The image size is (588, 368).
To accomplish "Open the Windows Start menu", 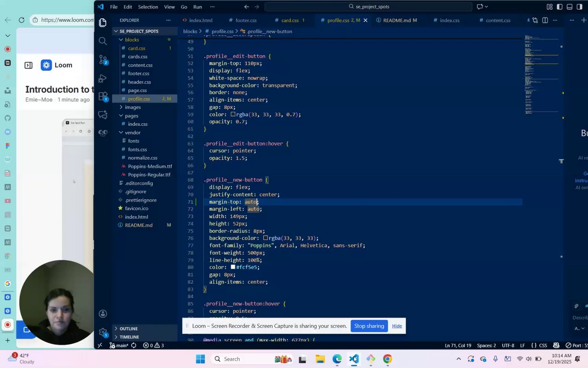I will 200,359.
